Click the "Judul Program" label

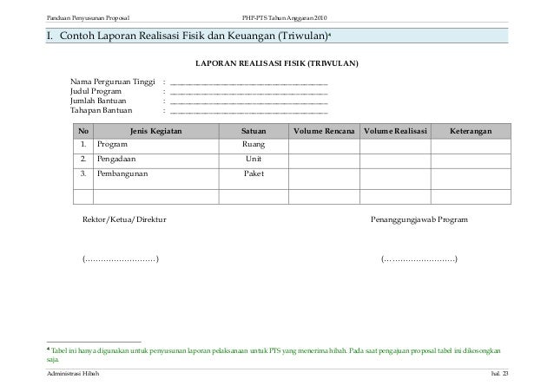tap(96, 91)
